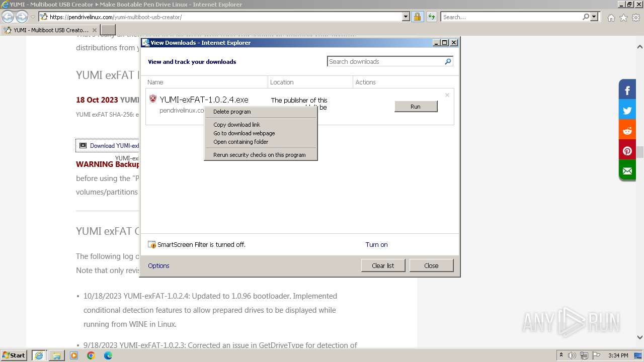
Task: Click the IE Search box field
Action: (511, 17)
